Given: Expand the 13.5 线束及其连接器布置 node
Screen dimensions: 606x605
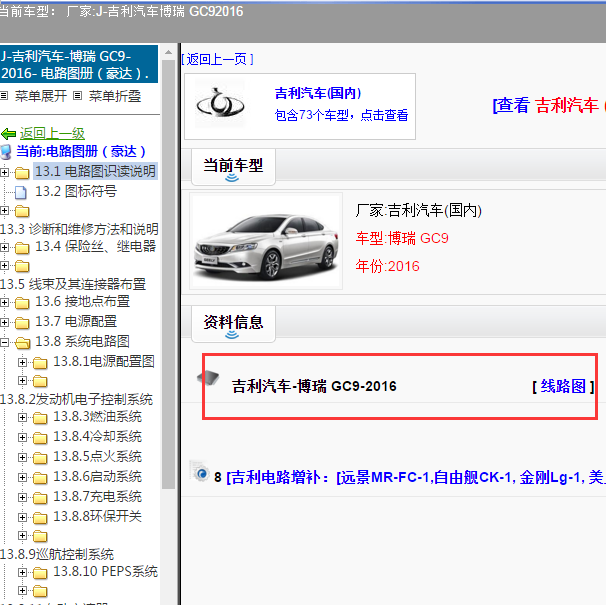Looking at the screenshot, I should point(4,266).
